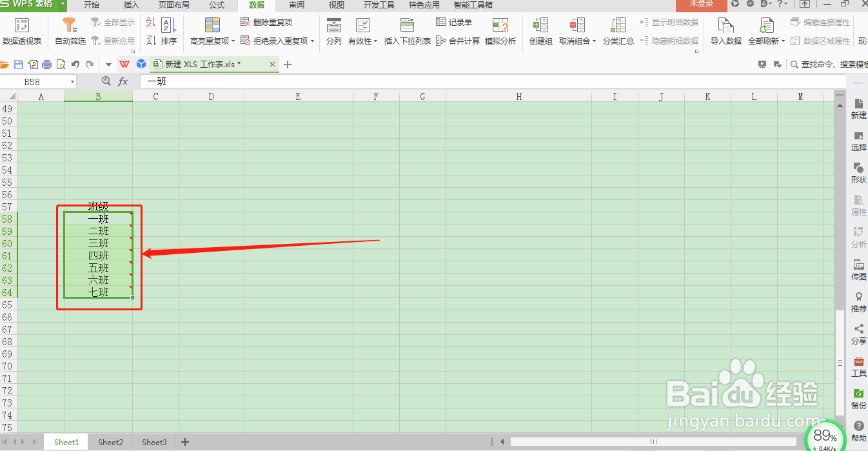Open 合并计算 consolidate tool
Screen dimensions: 868x451
[458, 41]
